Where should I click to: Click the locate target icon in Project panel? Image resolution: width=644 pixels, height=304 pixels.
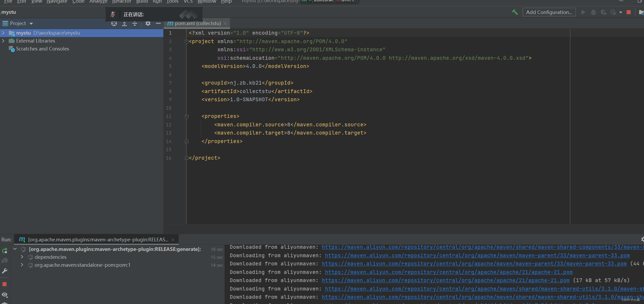(x=114, y=24)
